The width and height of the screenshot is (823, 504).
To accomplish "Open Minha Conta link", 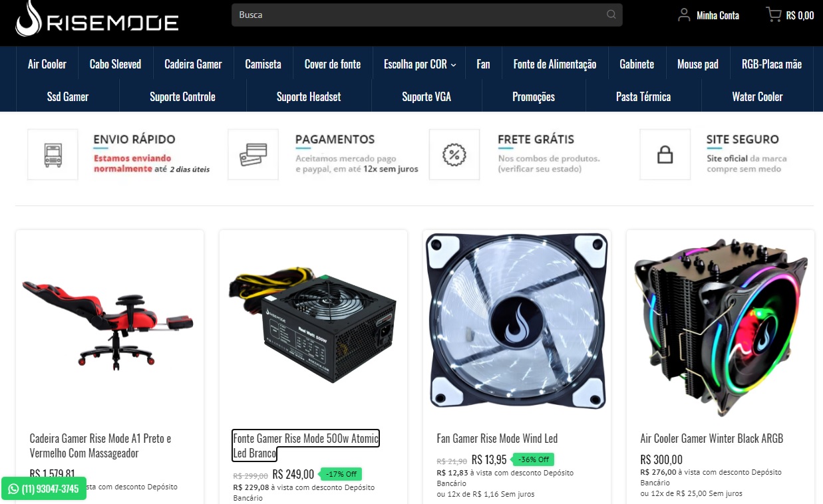I will tap(717, 15).
